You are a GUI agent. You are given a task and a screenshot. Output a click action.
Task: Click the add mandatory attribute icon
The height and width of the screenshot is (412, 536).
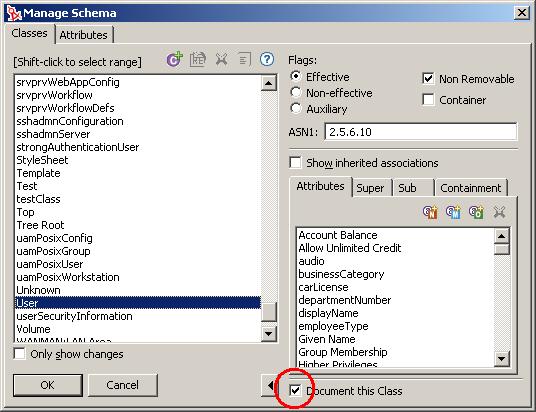coord(453,212)
